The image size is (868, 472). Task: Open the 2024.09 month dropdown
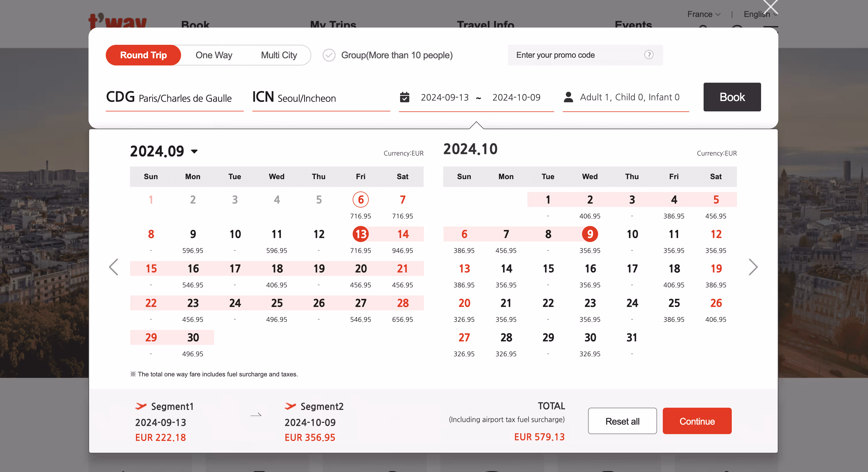(x=194, y=152)
